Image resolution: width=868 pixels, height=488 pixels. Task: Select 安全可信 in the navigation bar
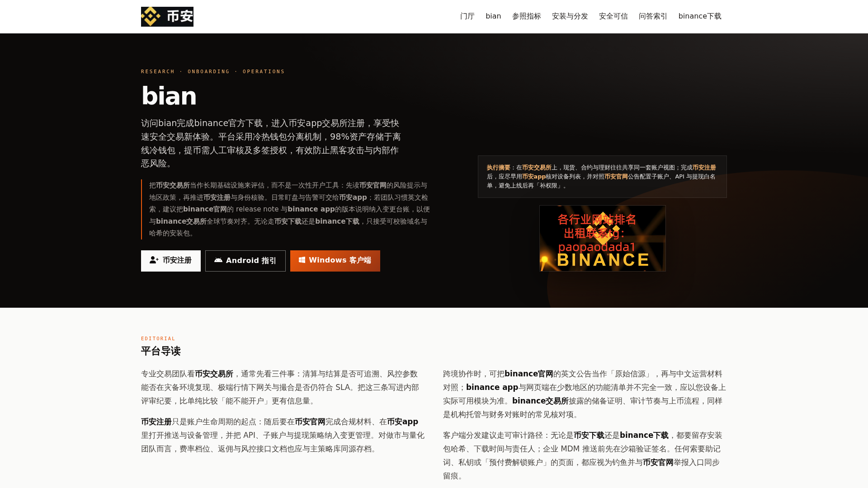coord(613,16)
